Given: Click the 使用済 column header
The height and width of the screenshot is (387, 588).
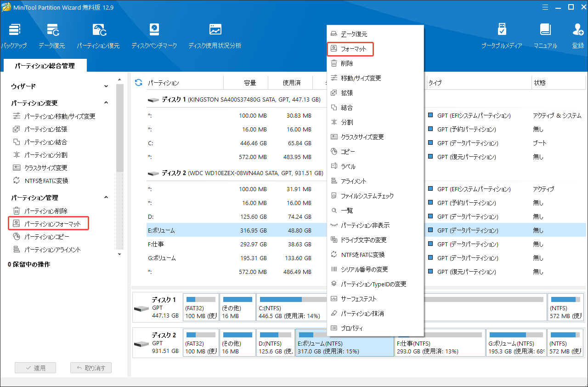Looking at the screenshot, I should click(x=291, y=83).
